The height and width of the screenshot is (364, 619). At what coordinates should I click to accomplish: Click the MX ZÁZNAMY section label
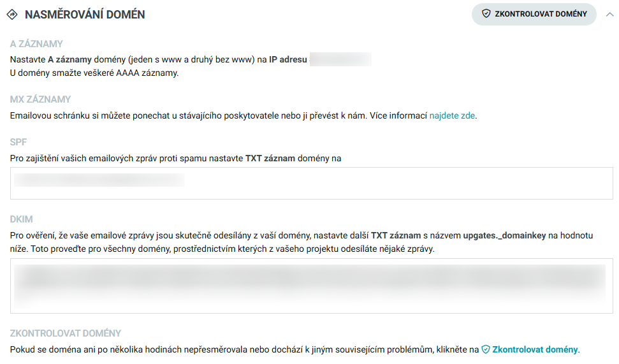pyautogui.click(x=40, y=99)
